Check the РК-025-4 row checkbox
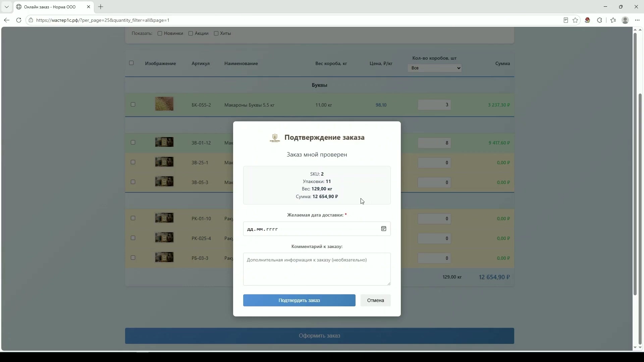Viewport: 644px width, 362px height. click(x=133, y=238)
